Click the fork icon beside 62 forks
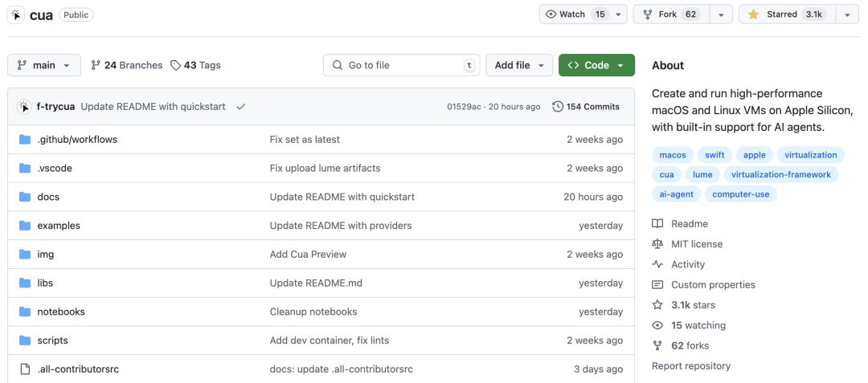 pyautogui.click(x=657, y=345)
